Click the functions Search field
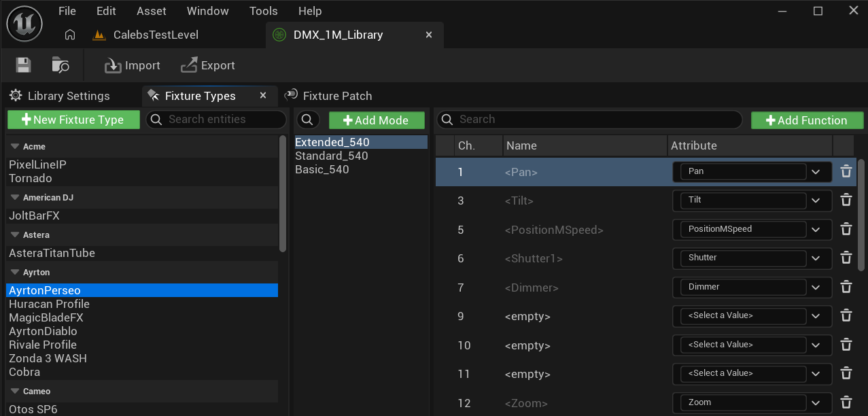This screenshot has width=868, height=416. pos(589,119)
